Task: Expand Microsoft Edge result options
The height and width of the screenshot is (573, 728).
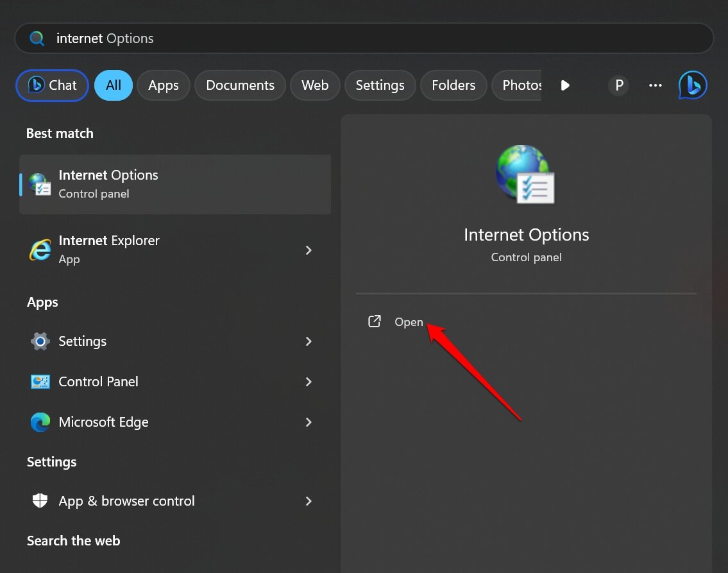Action: click(309, 422)
